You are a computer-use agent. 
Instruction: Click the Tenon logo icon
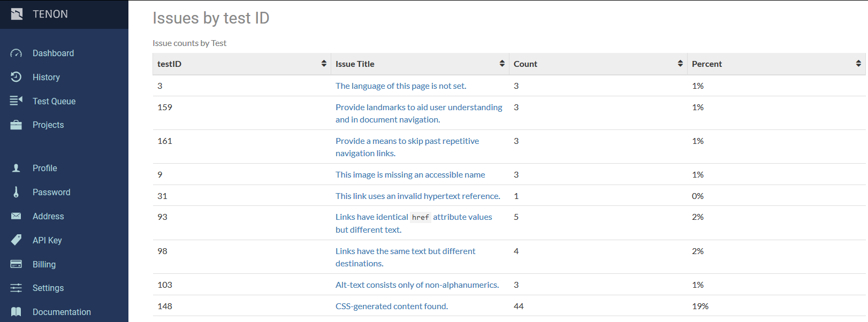click(17, 14)
